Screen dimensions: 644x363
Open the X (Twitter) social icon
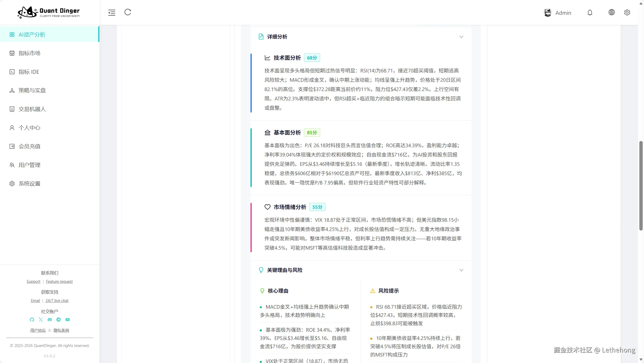click(x=41, y=320)
